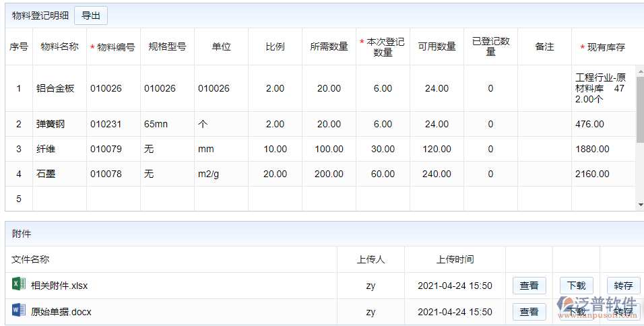
Task: Select the empty row 5 name cell
Action: 59,199
